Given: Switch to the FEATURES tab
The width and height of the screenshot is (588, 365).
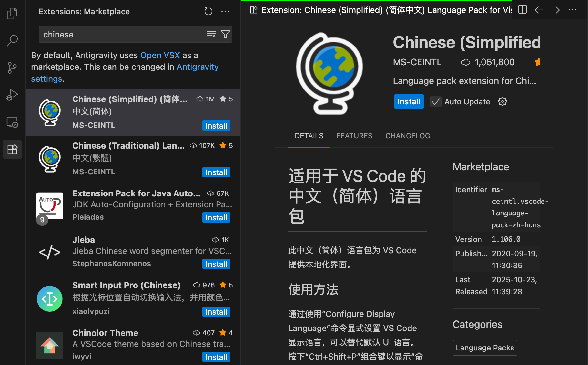Looking at the screenshot, I should point(354,136).
